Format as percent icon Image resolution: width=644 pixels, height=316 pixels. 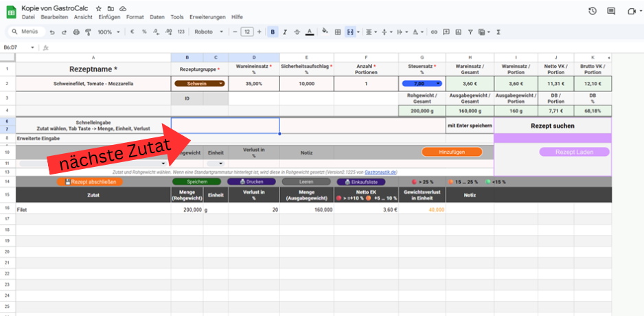[x=144, y=32]
